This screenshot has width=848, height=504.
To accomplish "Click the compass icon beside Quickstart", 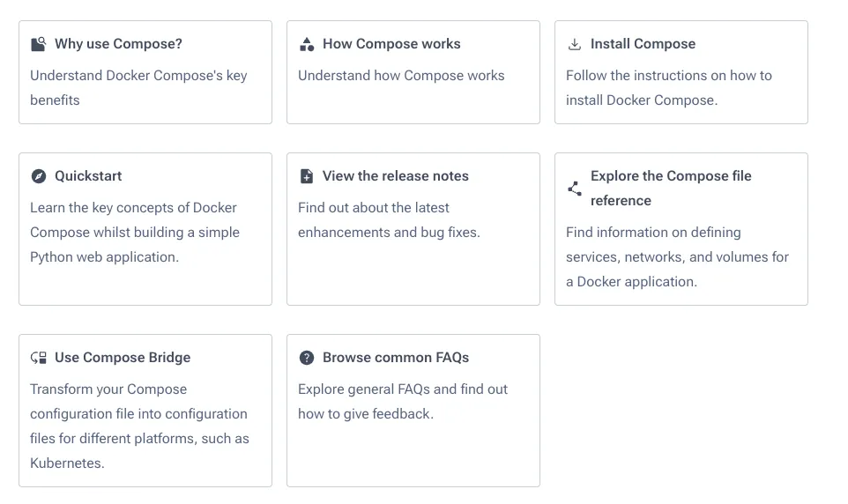I will coord(38,176).
